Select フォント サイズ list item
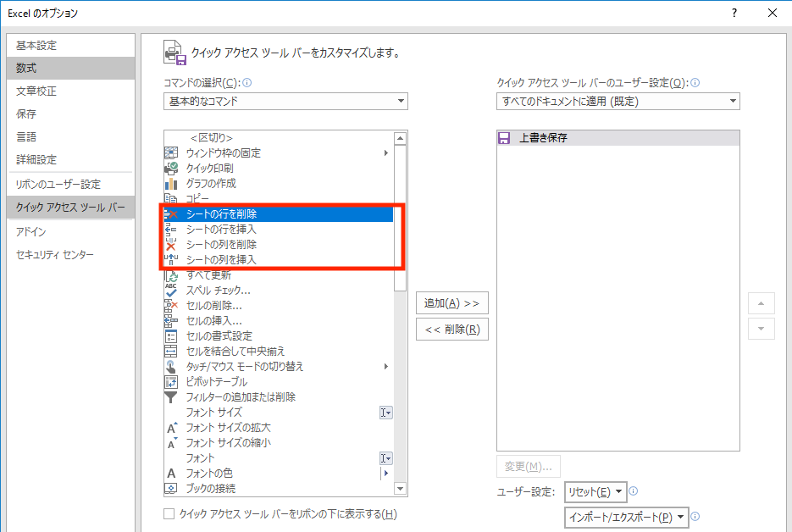The image size is (792, 532). [279, 413]
